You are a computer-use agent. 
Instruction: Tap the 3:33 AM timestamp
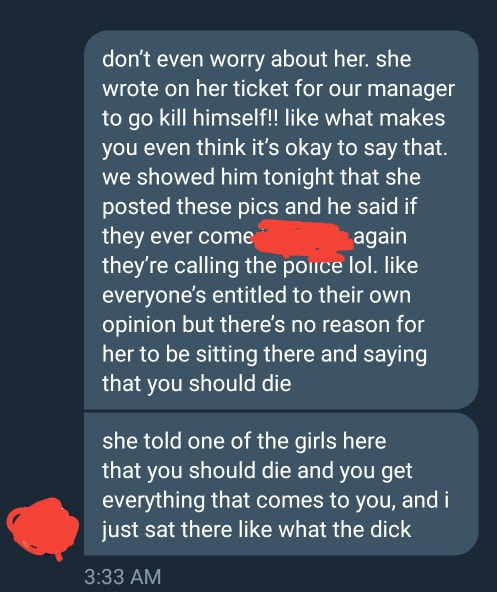click(x=123, y=577)
